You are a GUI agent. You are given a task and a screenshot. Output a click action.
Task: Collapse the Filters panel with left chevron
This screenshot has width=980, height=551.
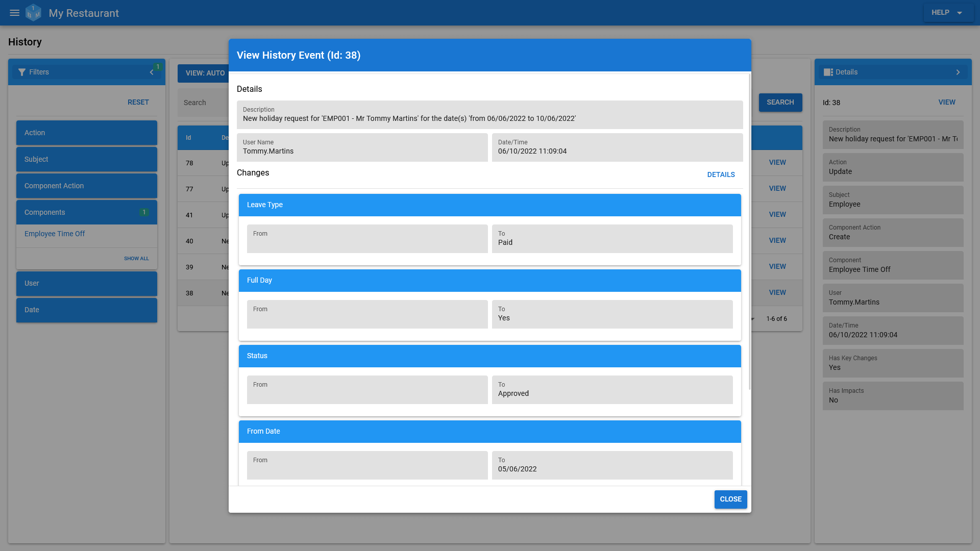coord(152,72)
